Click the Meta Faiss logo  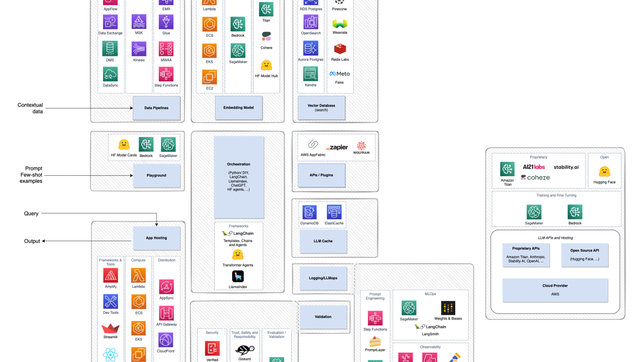[340, 74]
